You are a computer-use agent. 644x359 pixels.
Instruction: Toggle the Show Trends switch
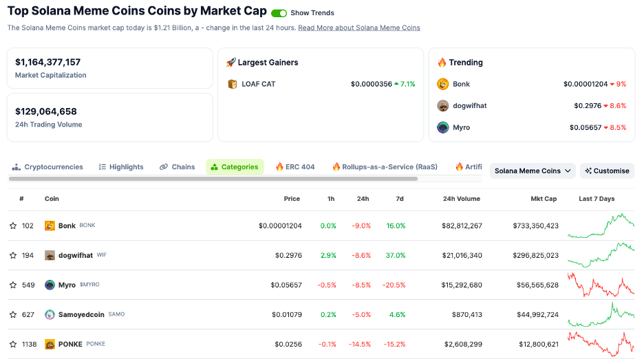(x=279, y=13)
